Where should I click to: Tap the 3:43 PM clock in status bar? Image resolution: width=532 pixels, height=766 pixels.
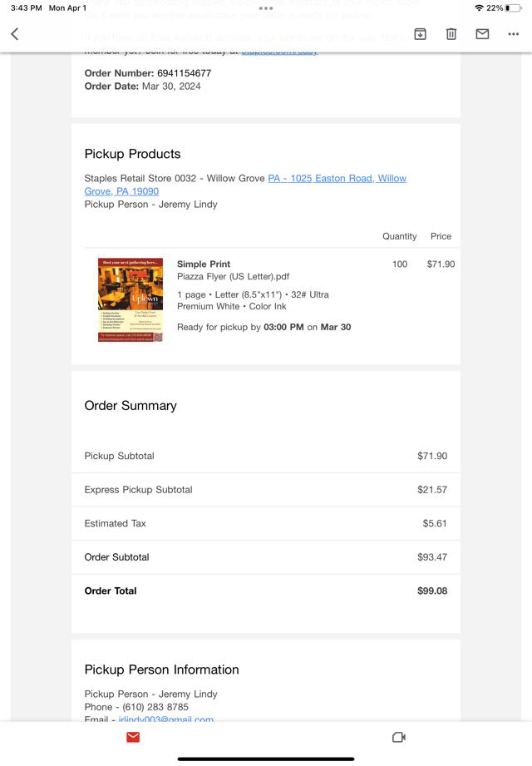[x=26, y=7]
